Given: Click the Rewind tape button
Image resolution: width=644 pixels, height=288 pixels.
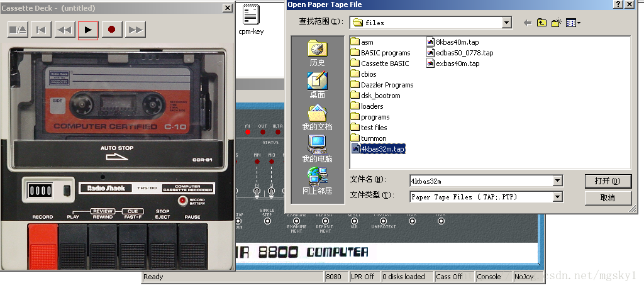Looking at the screenshot, I should [x=64, y=30].
